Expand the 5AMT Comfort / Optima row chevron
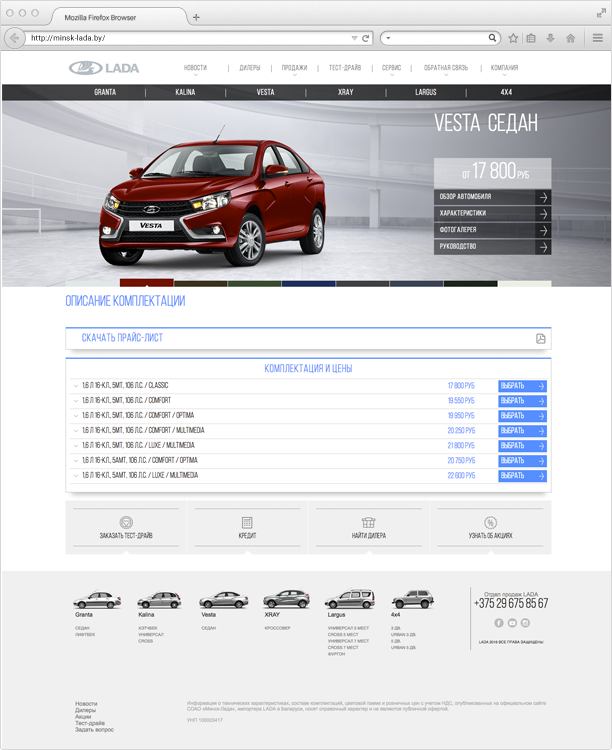 [x=76, y=461]
